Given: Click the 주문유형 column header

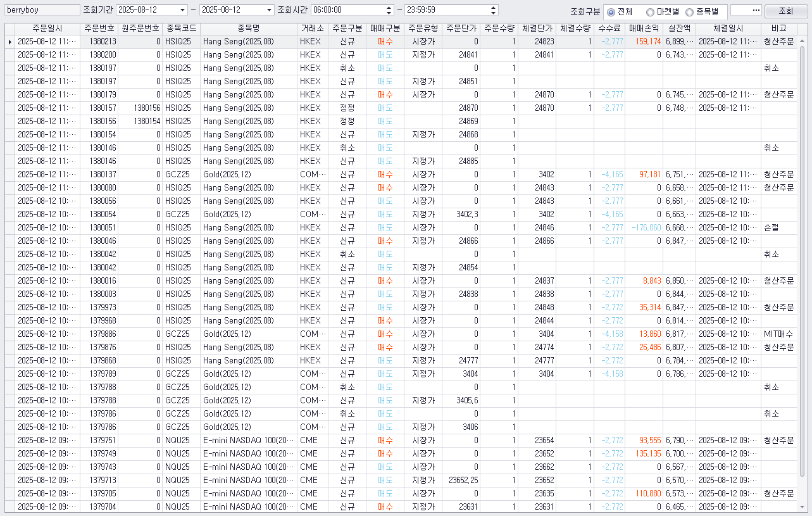Looking at the screenshot, I should (x=423, y=28).
